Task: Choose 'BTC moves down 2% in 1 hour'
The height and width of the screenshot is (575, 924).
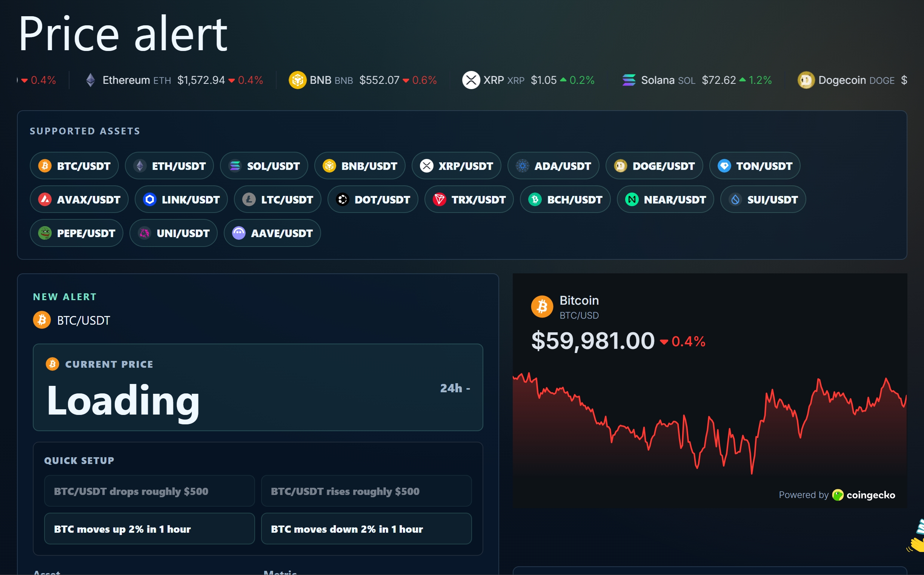Action: tap(366, 529)
